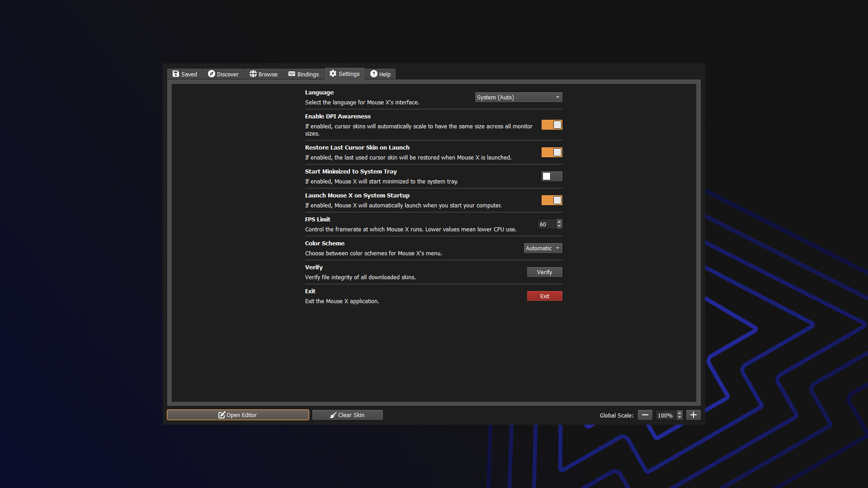Click the 'FPS Limit' heading
This screenshot has width=868, height=488.
pyautogui.click(x=317, y=219)
